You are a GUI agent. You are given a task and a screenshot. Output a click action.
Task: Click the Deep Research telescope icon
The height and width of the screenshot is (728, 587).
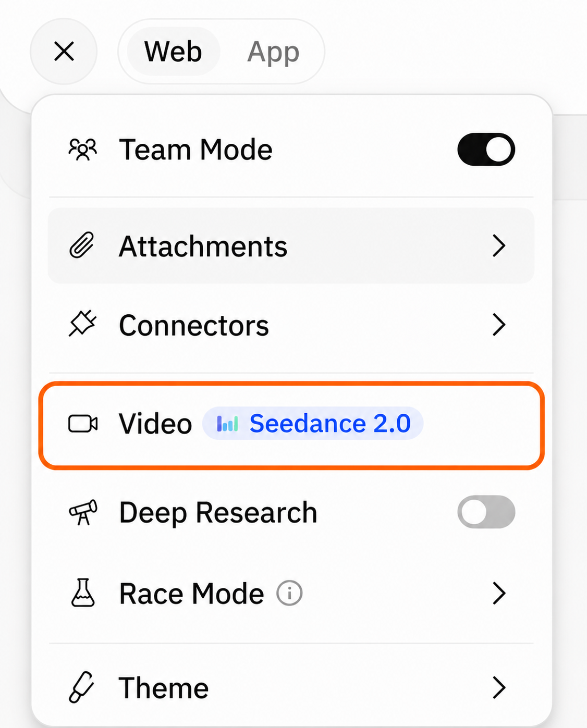click(x=83, y=512)
